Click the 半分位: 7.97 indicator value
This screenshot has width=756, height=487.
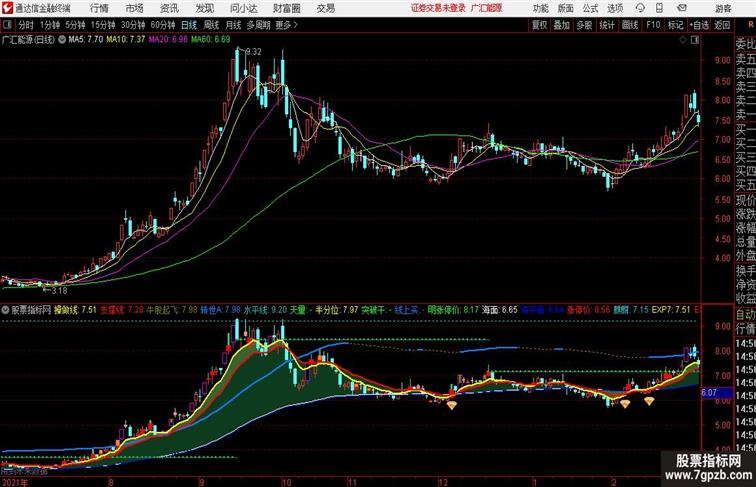point(337,310)
